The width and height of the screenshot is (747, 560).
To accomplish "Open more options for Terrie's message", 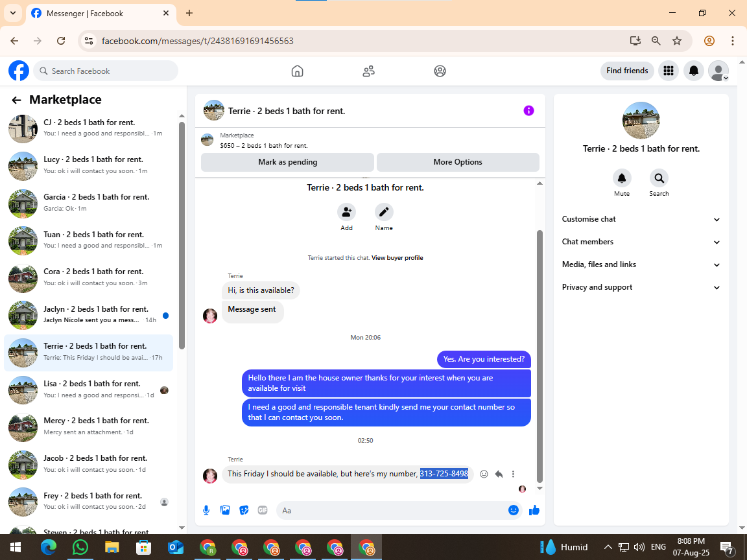I will 513,474.
